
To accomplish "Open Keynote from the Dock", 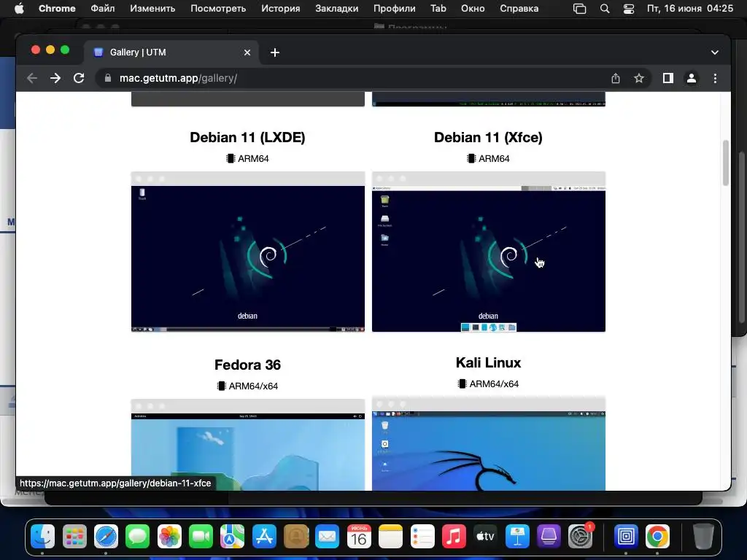I will point(517,537).
